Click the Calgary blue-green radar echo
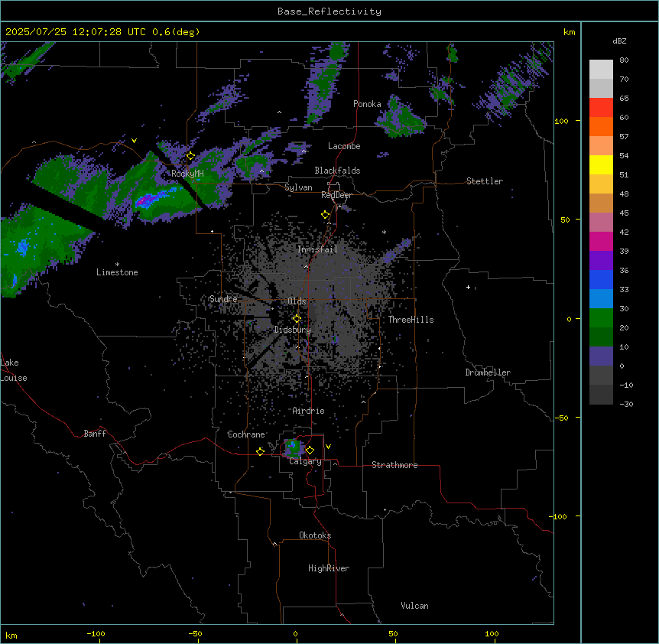Screen dimensions: 659x644 pyautogui.click(x=293, y=448)
